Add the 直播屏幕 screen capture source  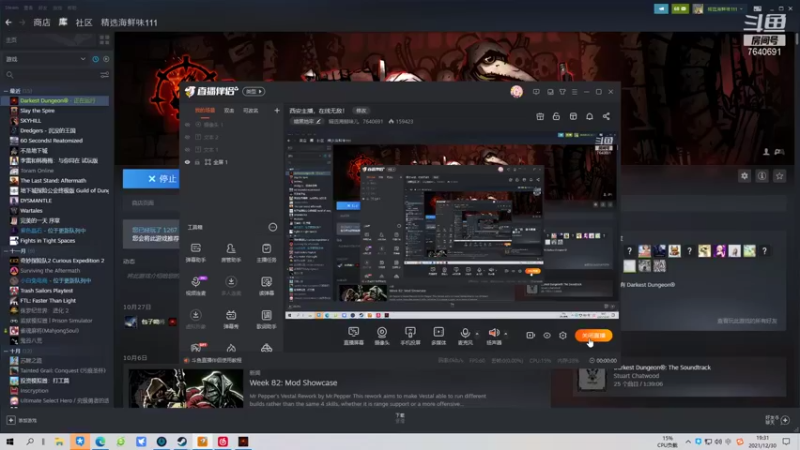coord(354,336)
